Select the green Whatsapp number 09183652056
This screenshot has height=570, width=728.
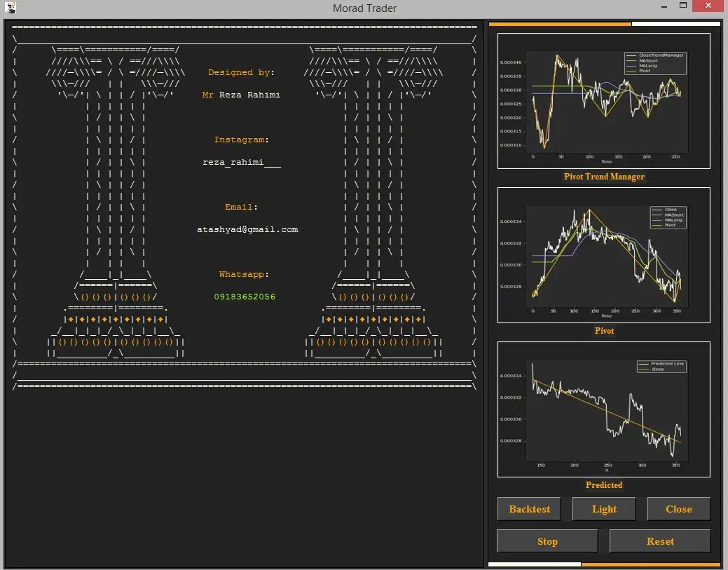[x=245, y=297]
